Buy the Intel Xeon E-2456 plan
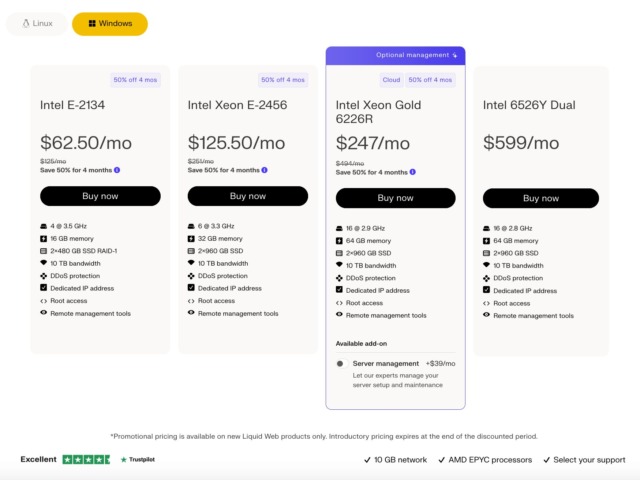Screen dimensions: 640x480 248,196
